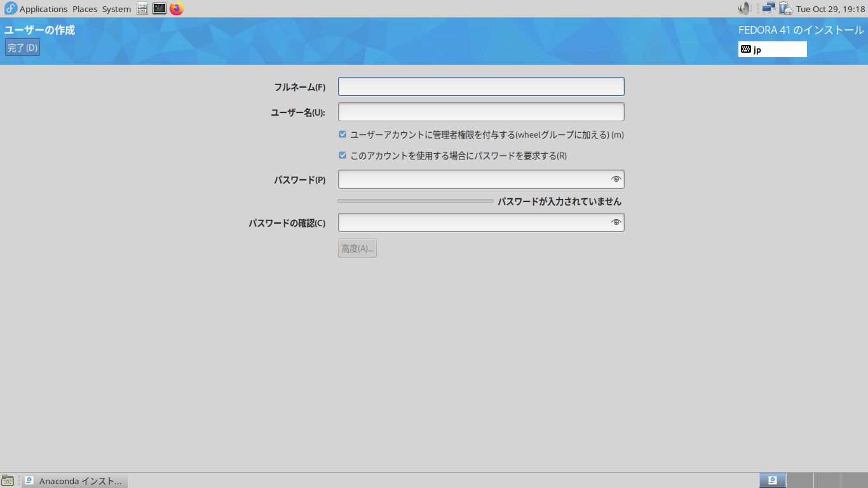Open the jp keyboard layout selector
Screen dimensions: 868x488
[772, 50]
